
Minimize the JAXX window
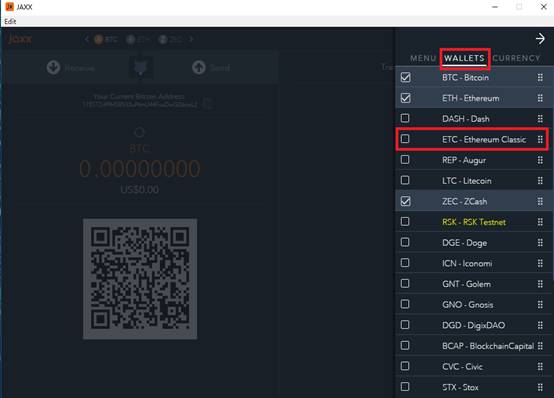(x=495, y=7)
